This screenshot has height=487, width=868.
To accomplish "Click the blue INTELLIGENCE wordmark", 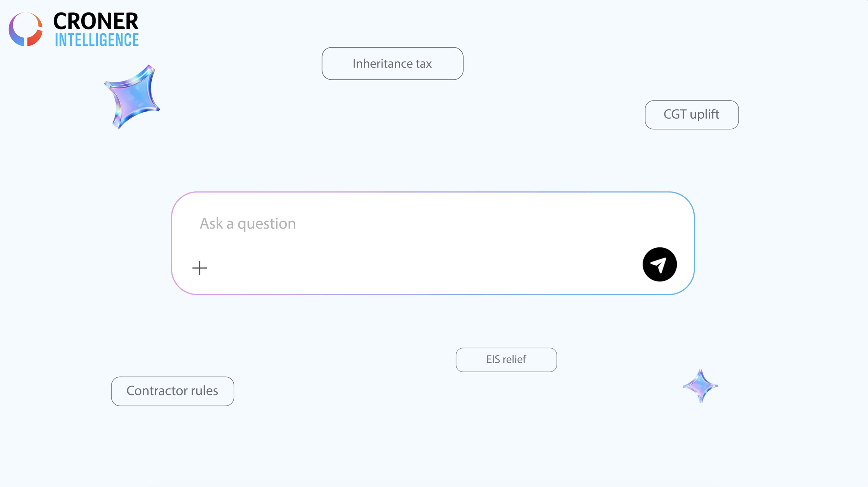I will (x=97, y=40).
